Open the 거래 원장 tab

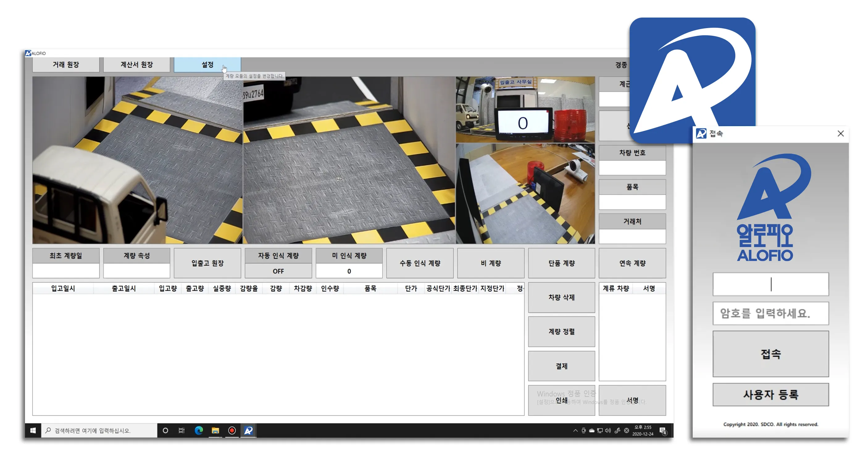click(x=66, y=65)
